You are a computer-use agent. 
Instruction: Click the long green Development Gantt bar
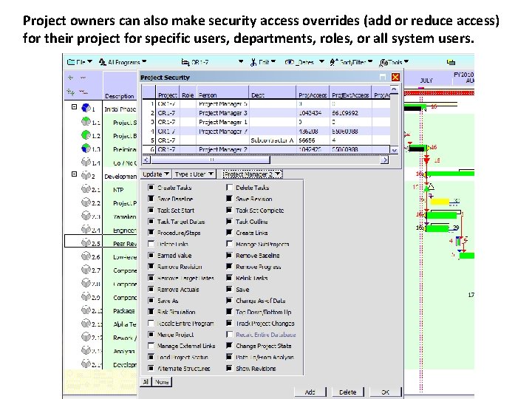point(451,174)
